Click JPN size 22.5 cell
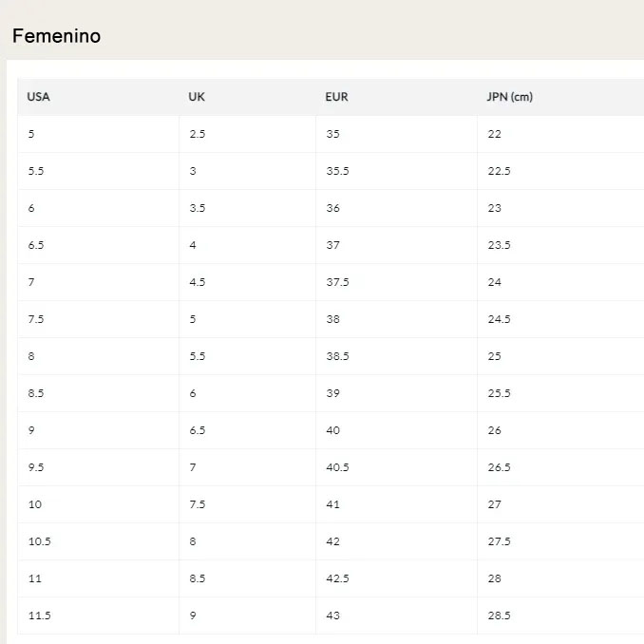The image size is (644, 644). [560, 171]
